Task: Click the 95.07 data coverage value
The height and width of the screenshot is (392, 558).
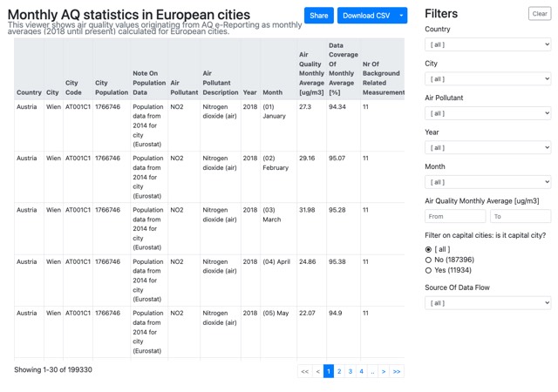Action: click(x=337, y=158)
